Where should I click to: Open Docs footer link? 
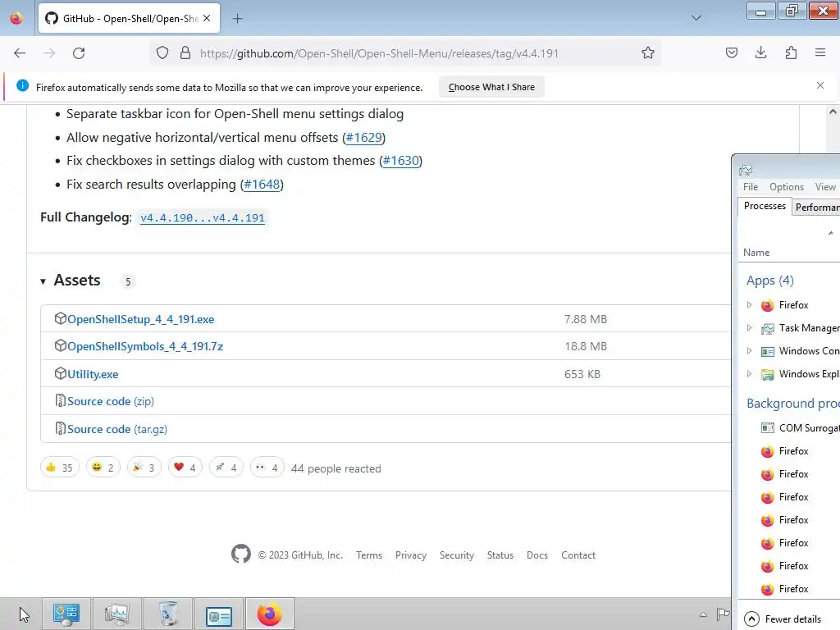pos(536,555)
